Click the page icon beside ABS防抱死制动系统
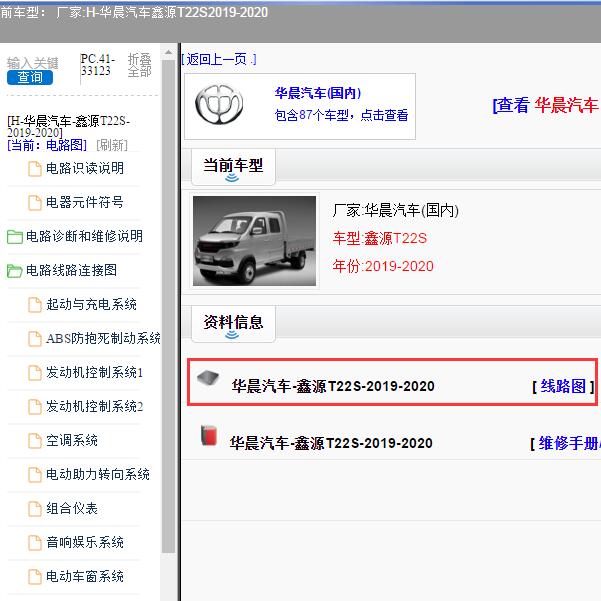 (35, 339)
